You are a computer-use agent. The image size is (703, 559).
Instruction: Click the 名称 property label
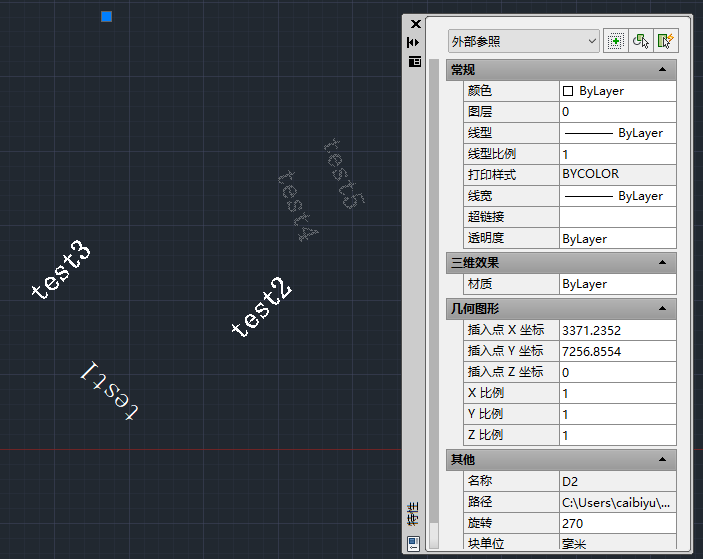coord(480,481)
